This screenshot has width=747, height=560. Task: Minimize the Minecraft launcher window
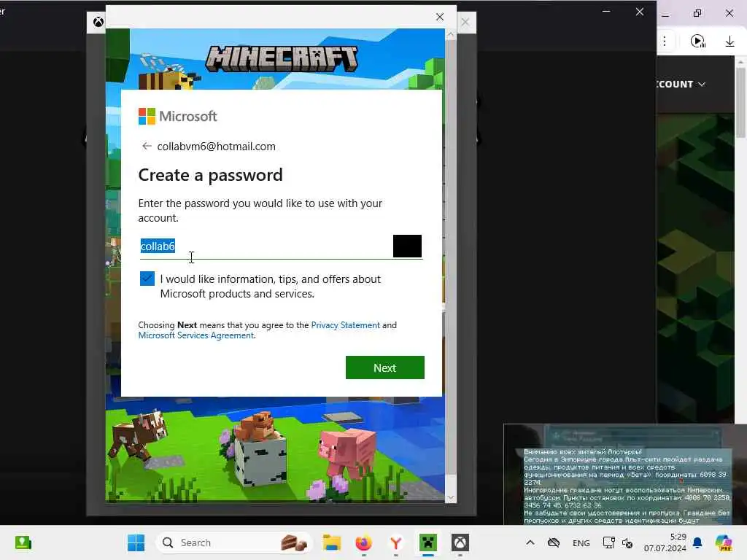coord(606,12)
